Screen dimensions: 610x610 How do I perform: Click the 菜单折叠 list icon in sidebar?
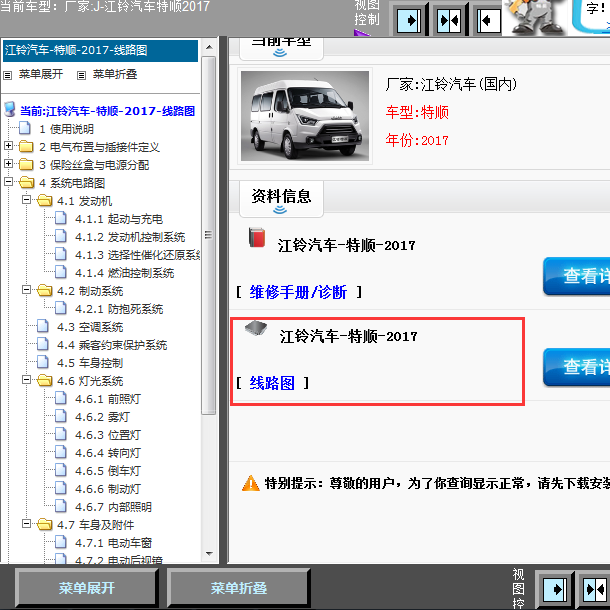[x=81, y=75]
